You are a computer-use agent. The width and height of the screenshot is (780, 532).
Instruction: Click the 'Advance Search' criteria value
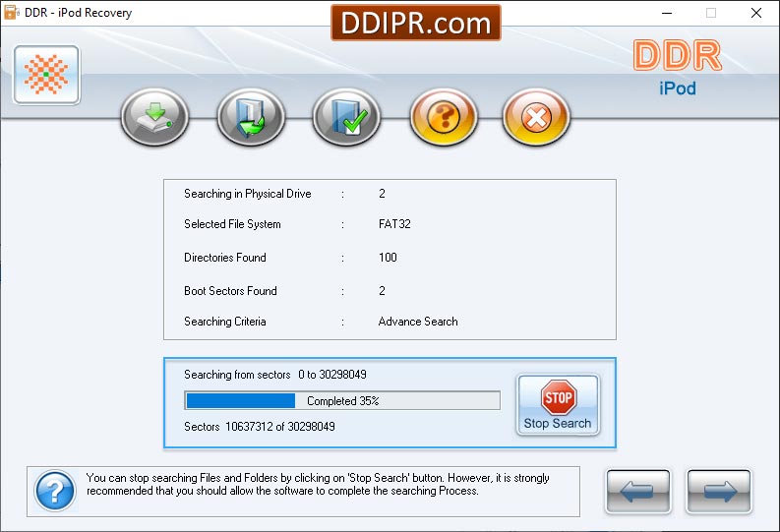[x=418, y=322]
